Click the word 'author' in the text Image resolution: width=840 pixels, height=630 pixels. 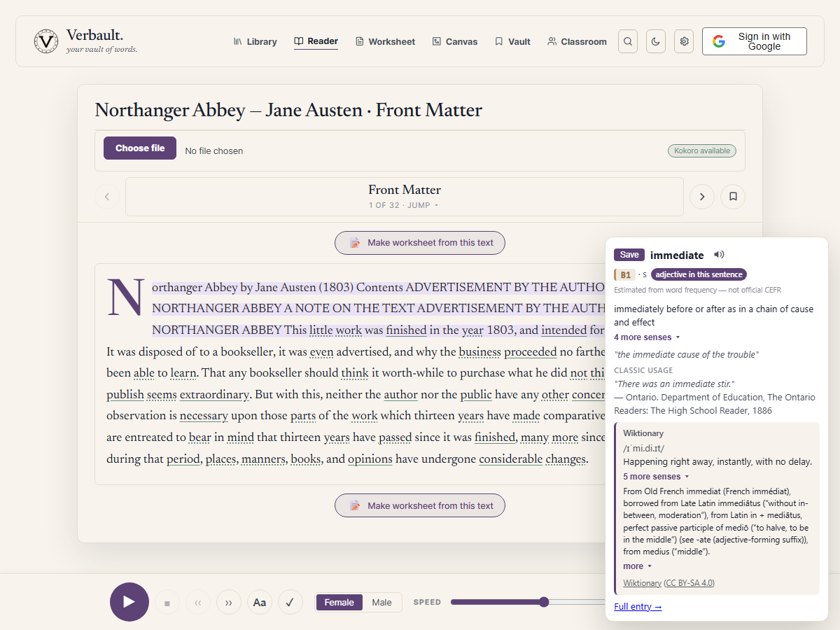click(x=400, y=395)
